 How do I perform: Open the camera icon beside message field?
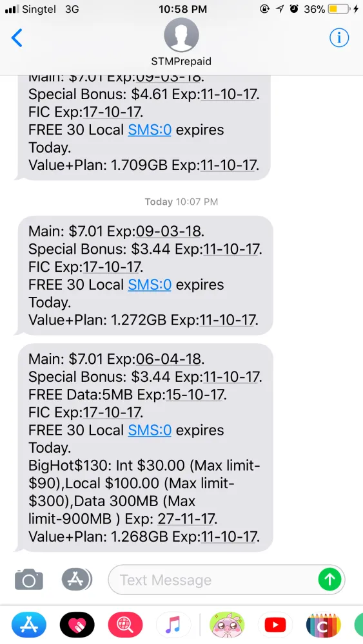coord(29,580)
